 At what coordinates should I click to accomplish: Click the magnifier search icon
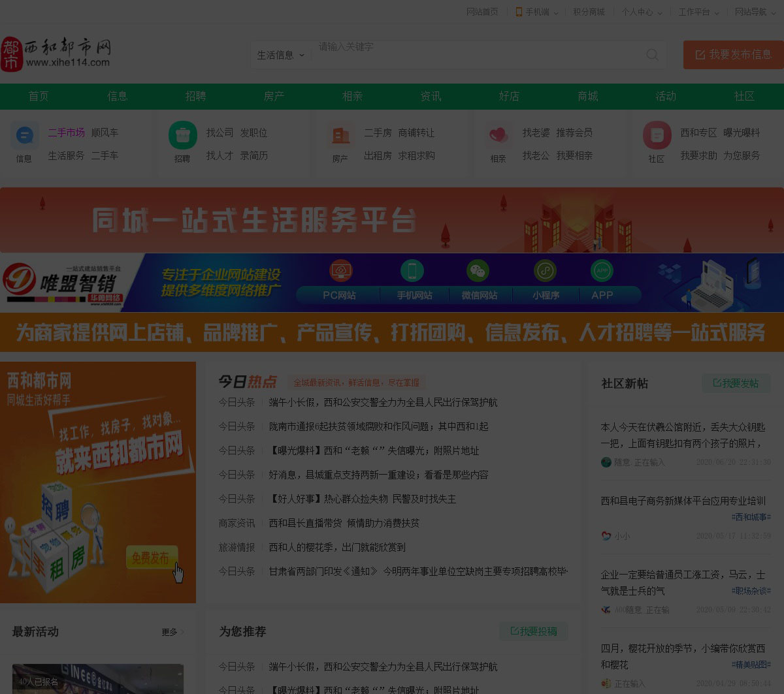coord(652,55)
